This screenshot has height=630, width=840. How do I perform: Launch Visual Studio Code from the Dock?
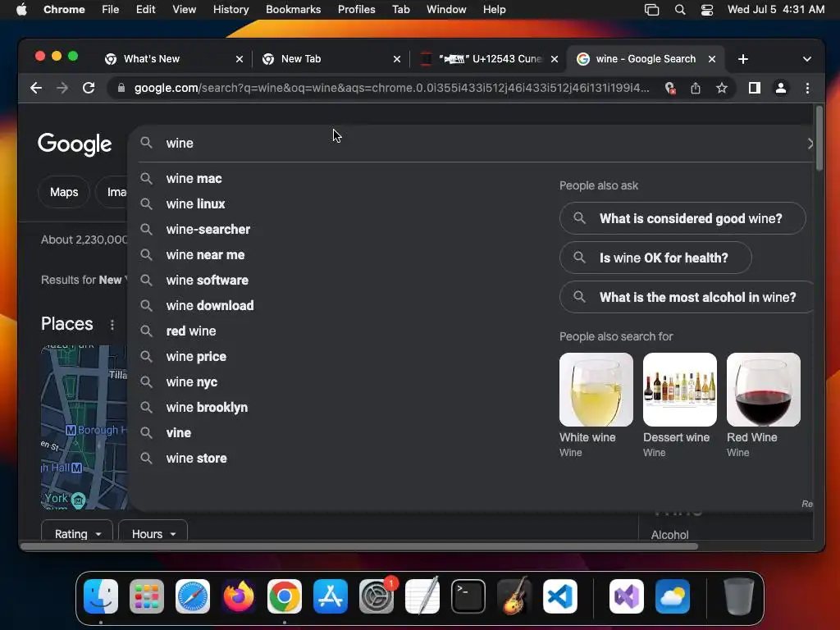(x=560, y=596)
